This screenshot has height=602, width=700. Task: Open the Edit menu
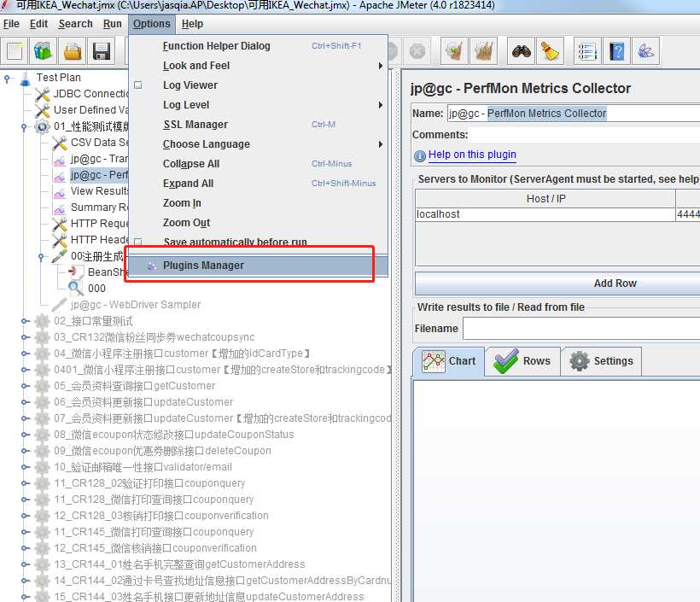(x=38, y=24)
